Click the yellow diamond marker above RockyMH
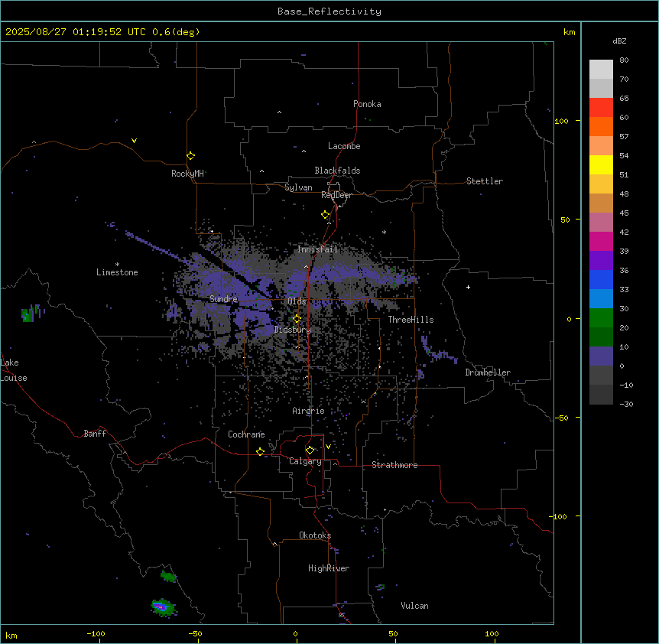 [x=191, y=156]
